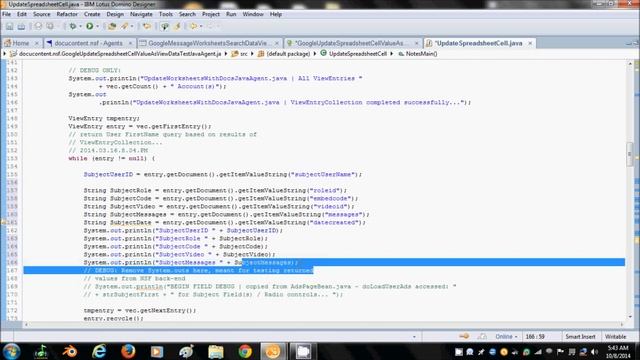640x360 pixels.
Task: Click the docucontent.nsf breadcrumb entry
Action: (116, 54)
